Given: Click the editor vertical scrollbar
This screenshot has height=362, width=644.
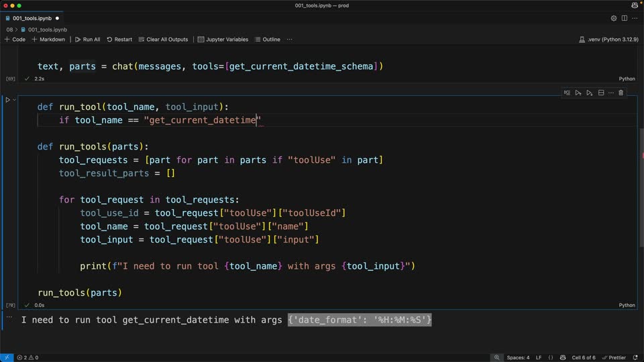Looking at the screenshot, I should [641, 188].
